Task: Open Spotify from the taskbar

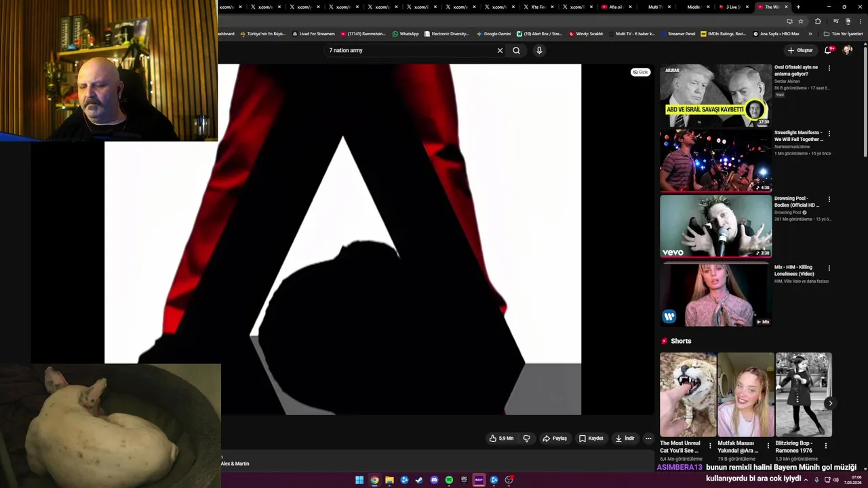Action: [x=450, y=480]
